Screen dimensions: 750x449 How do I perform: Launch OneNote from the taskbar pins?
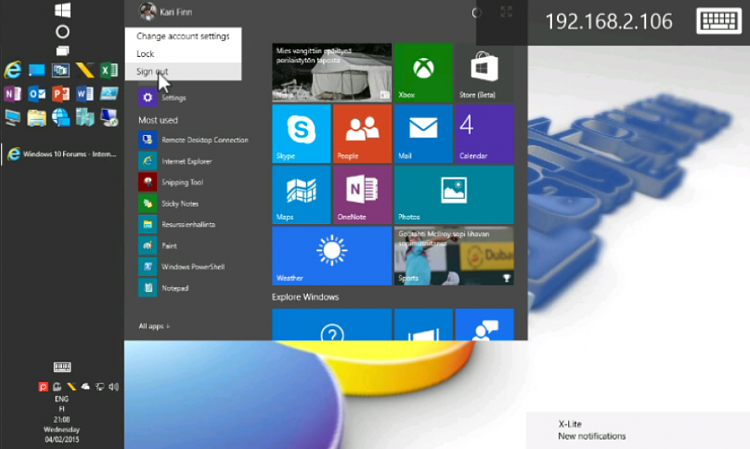(13, 94)
